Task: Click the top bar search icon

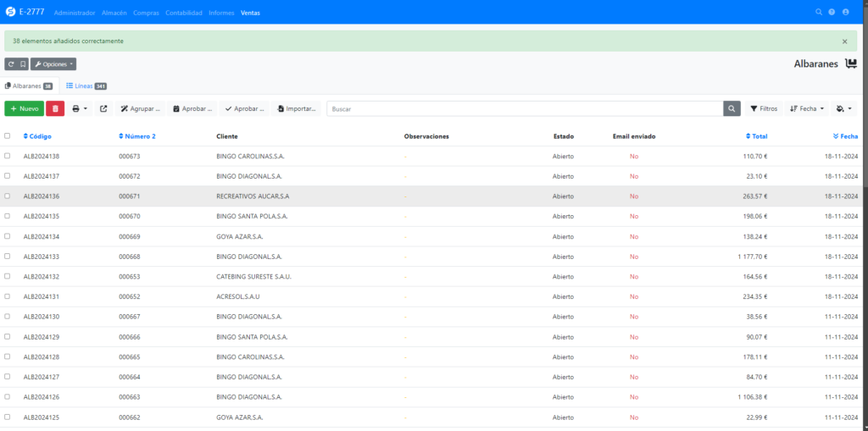Action: click(x=818, y=12)
